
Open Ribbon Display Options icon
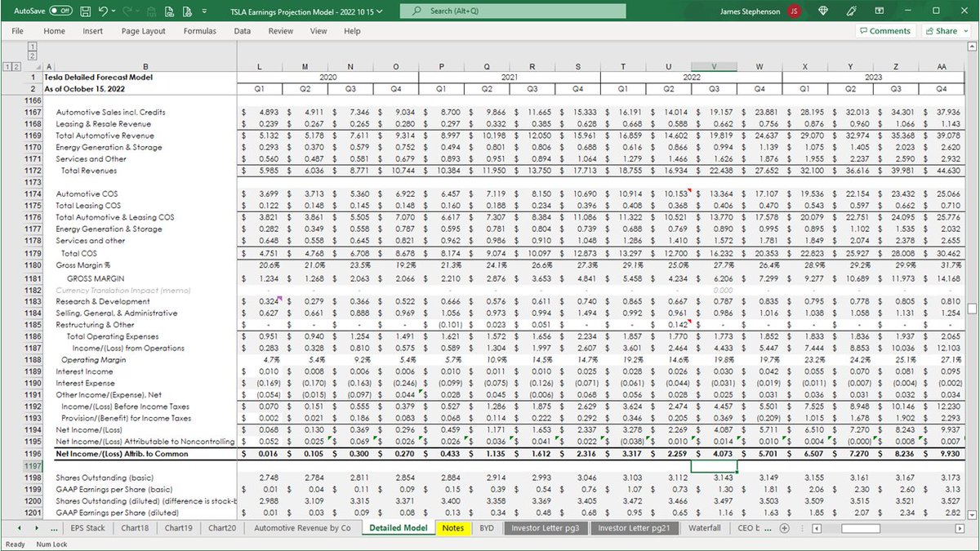coord(880,11)
